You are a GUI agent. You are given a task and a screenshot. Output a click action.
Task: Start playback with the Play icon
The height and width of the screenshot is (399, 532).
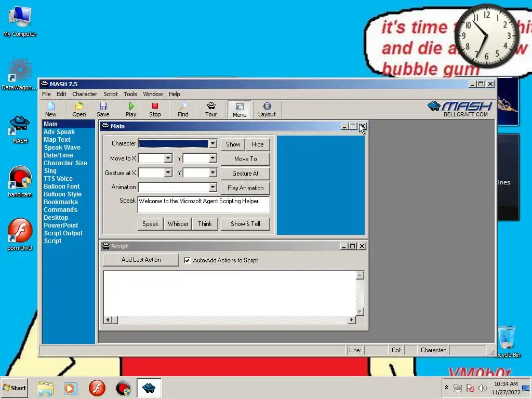coord(131,109)
